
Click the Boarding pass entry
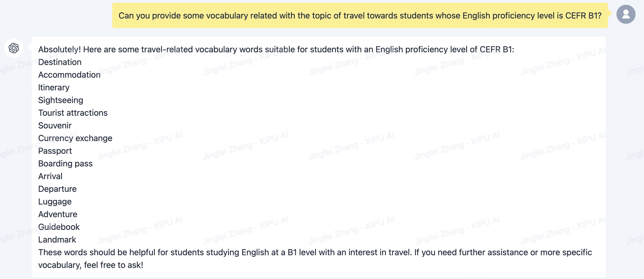[65, 164]
